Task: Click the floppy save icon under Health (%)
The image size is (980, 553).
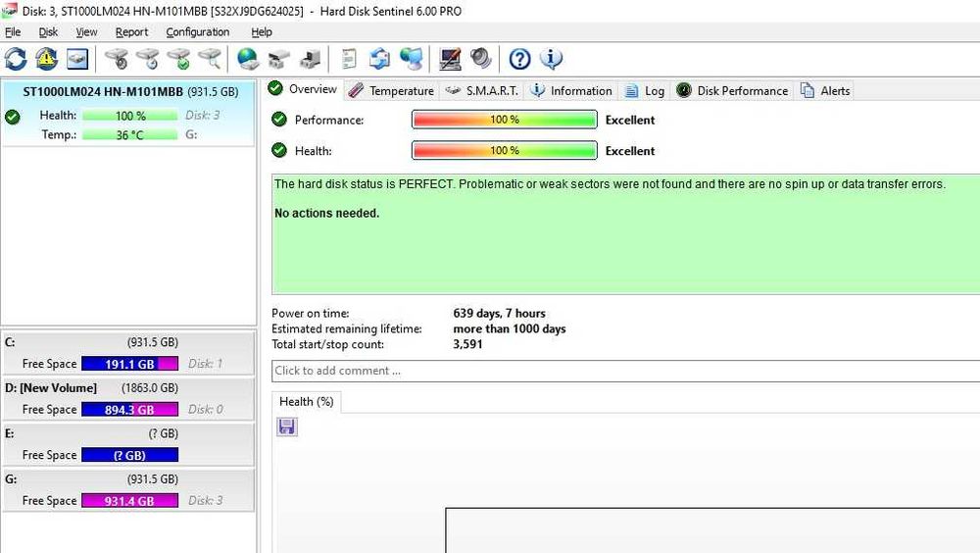Action: pyautogui.click(x=287, y=427)
